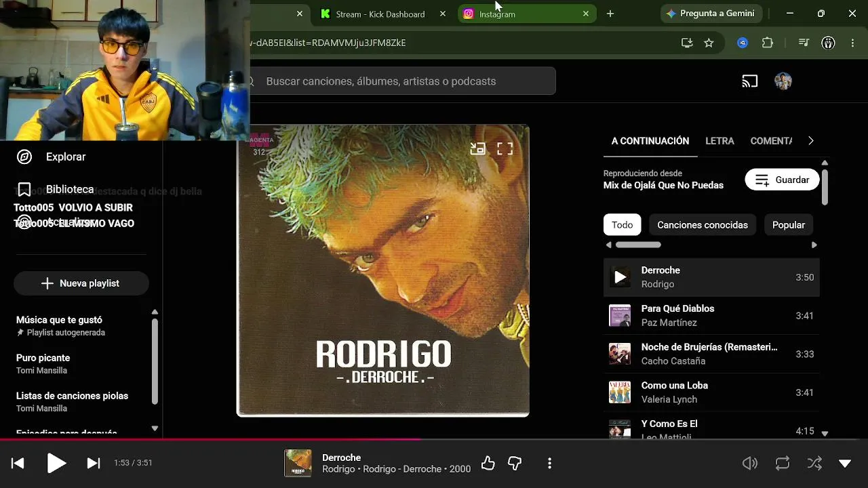This screenshot has height=488, width=868.
Task: Like the song Derroche
Action: [x=488, y=463]
